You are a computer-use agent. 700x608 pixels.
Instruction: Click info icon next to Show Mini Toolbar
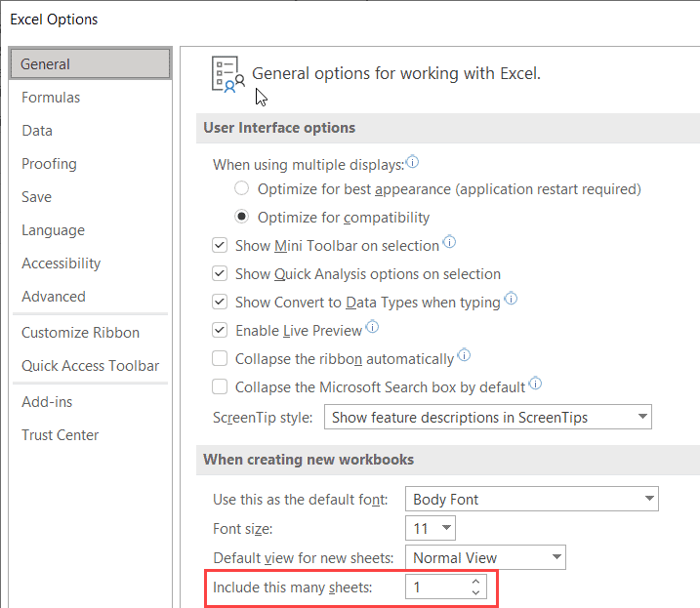[449, 243]
